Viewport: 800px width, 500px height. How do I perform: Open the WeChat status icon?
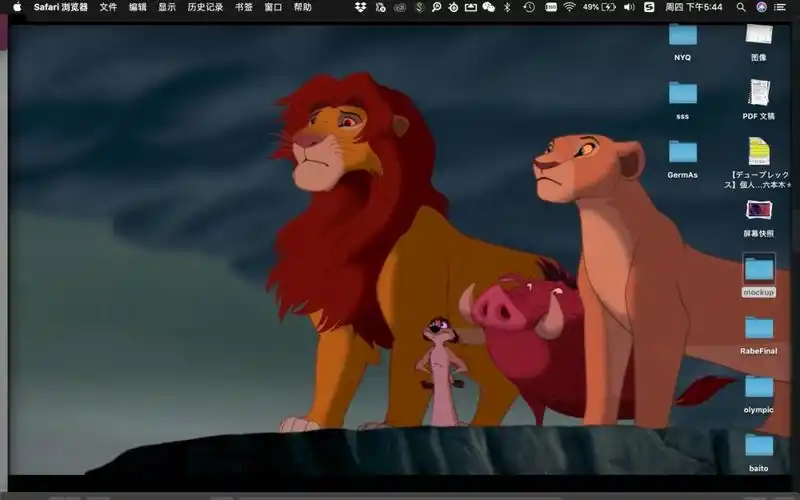(488, 7)
